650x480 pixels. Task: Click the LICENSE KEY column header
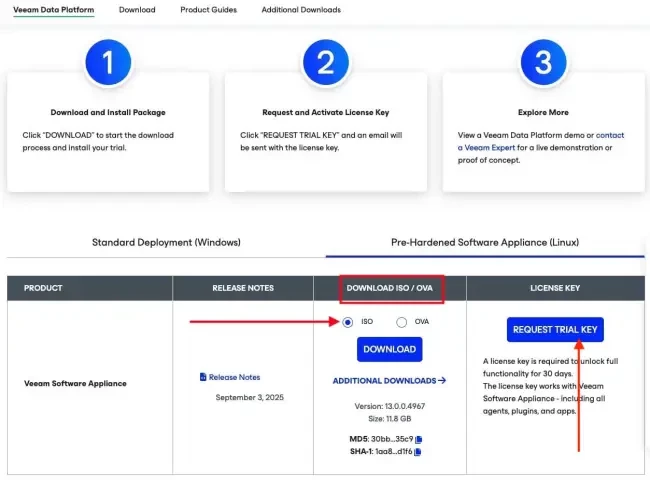(555, 288)
